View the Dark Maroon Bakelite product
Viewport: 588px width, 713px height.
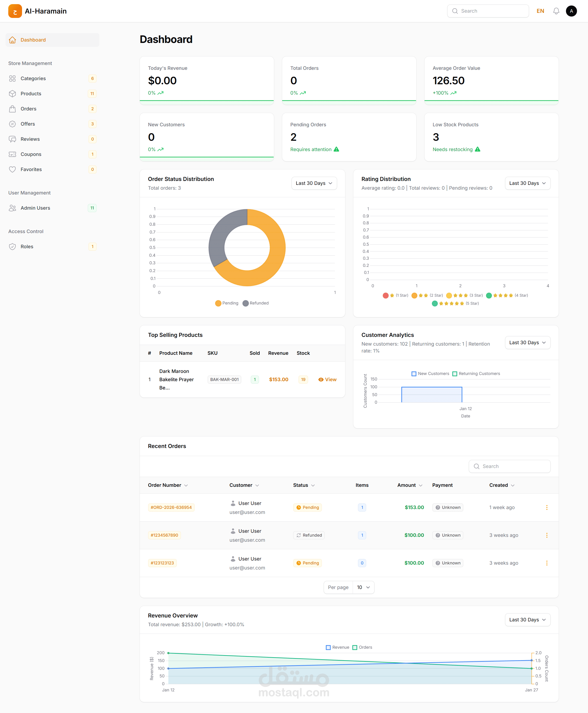tap(327, 379)
